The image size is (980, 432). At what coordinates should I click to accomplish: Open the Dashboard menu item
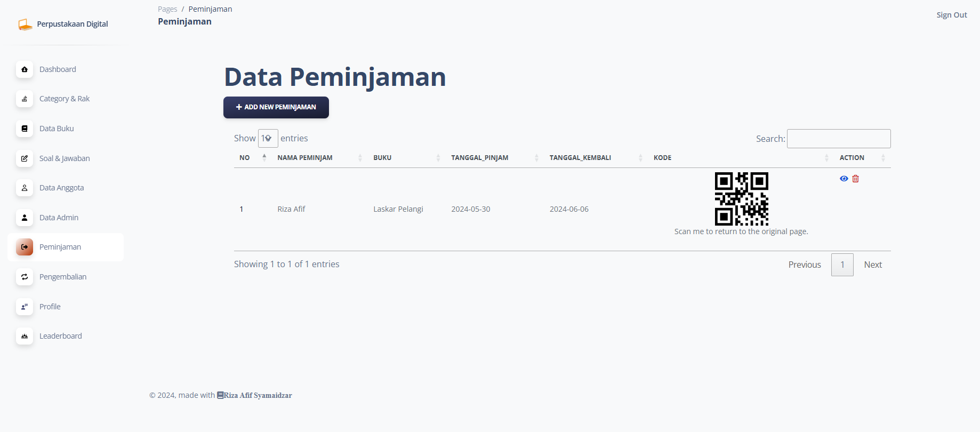tap(66, 69)
